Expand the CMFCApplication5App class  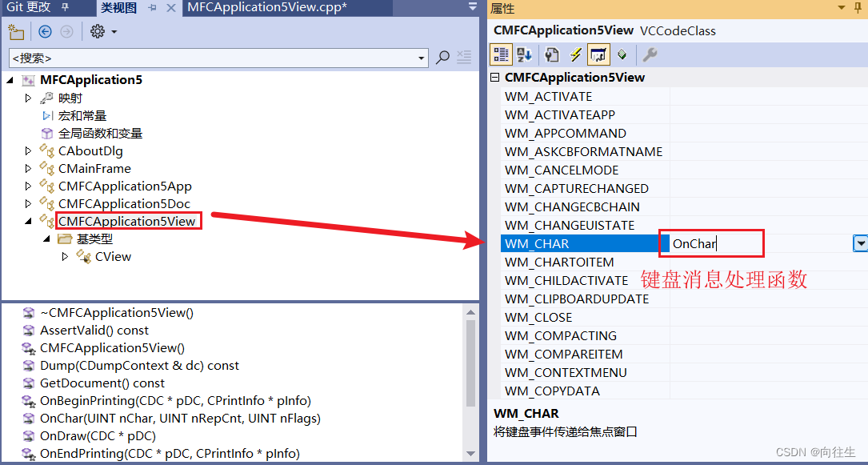(29, 186)
